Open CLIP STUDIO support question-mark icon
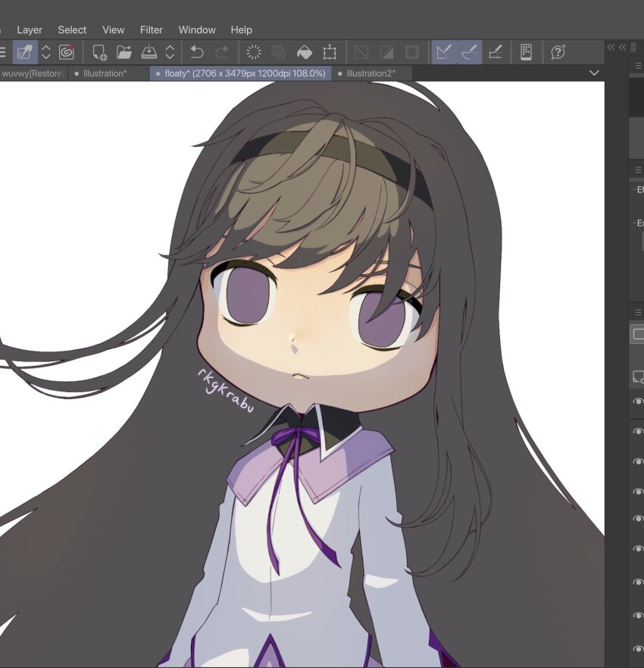This screenshot has width=644, height=668. coord(558,52)
